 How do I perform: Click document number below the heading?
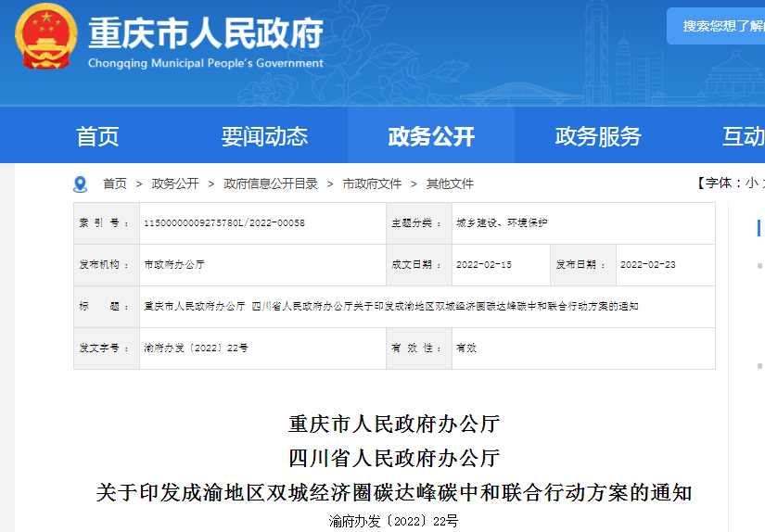(x=393, y=521)
